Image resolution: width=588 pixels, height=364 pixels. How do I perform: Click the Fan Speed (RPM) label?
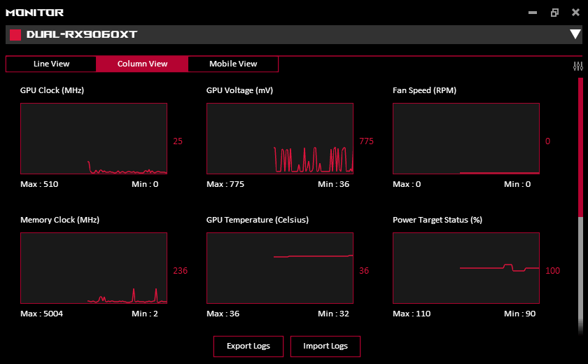(x=424, y=90)
